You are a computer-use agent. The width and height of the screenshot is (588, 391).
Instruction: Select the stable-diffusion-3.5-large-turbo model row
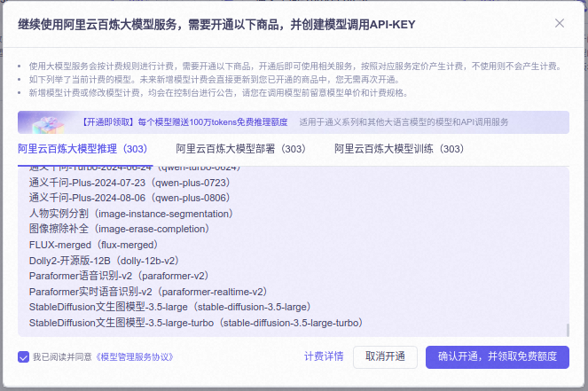click(x=196, y=323)
